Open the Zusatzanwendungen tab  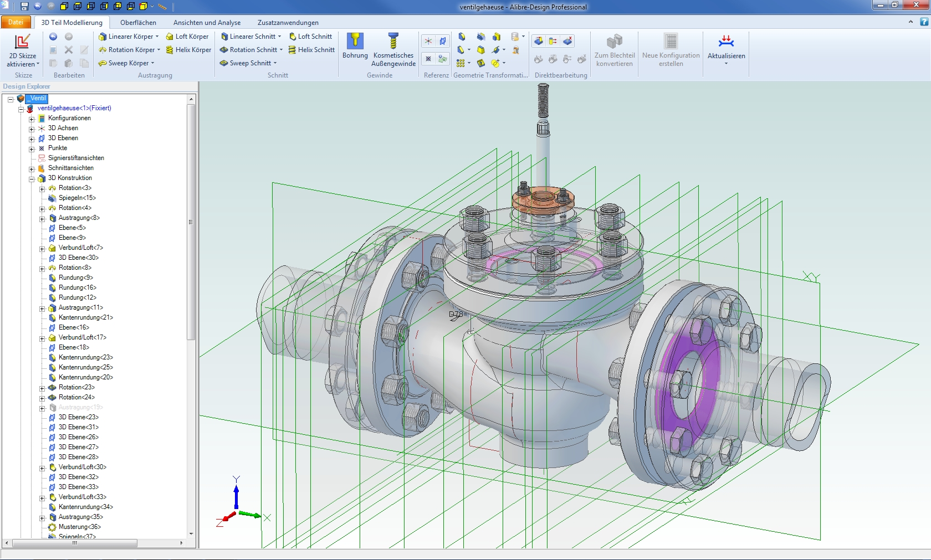288,23
